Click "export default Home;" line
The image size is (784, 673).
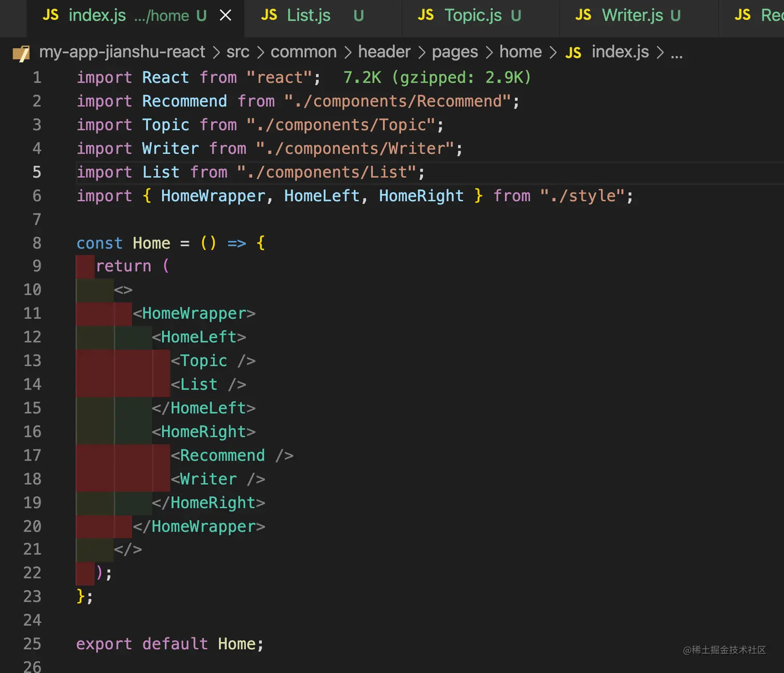coord(170,644)
